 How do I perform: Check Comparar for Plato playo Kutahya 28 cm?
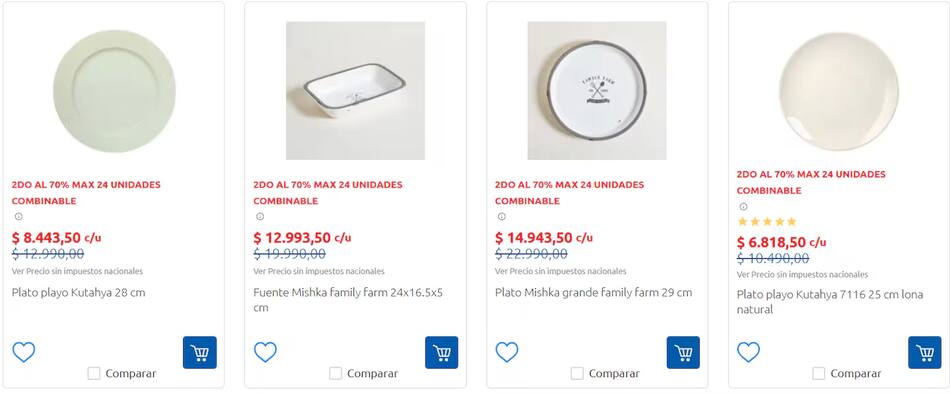click(x=94, y=373)
